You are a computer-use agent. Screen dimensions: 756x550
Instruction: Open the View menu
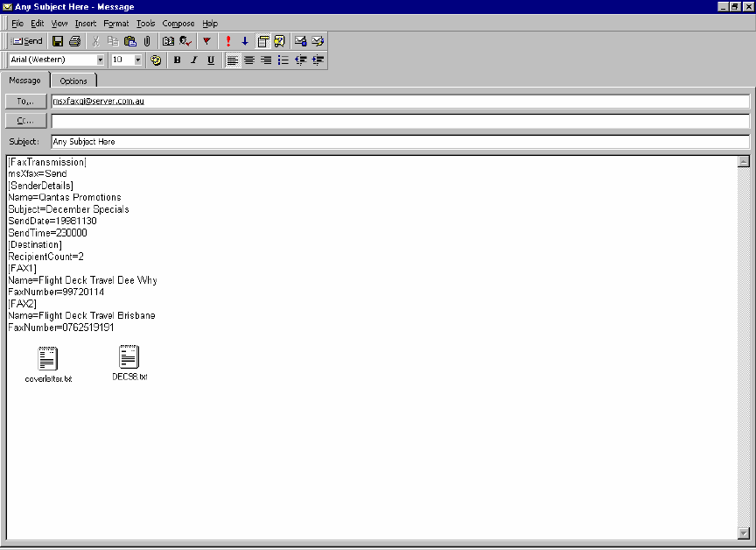click(x=59, y=23)
